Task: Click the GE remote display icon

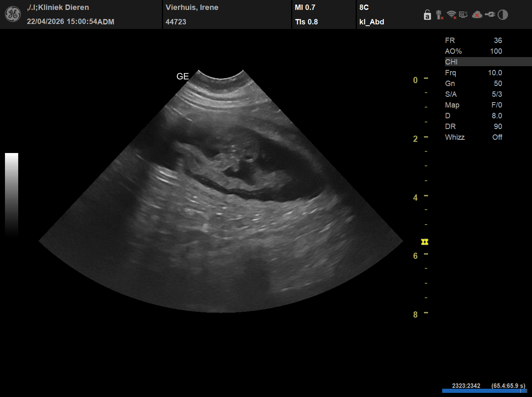Action: (463, 15)
